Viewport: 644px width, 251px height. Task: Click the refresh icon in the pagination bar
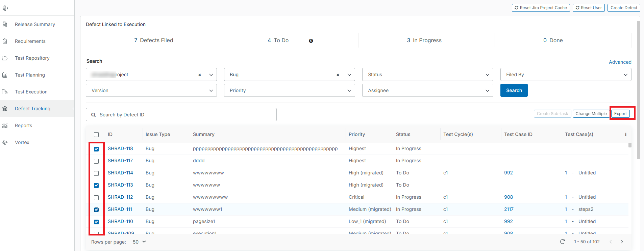(563, 242)
